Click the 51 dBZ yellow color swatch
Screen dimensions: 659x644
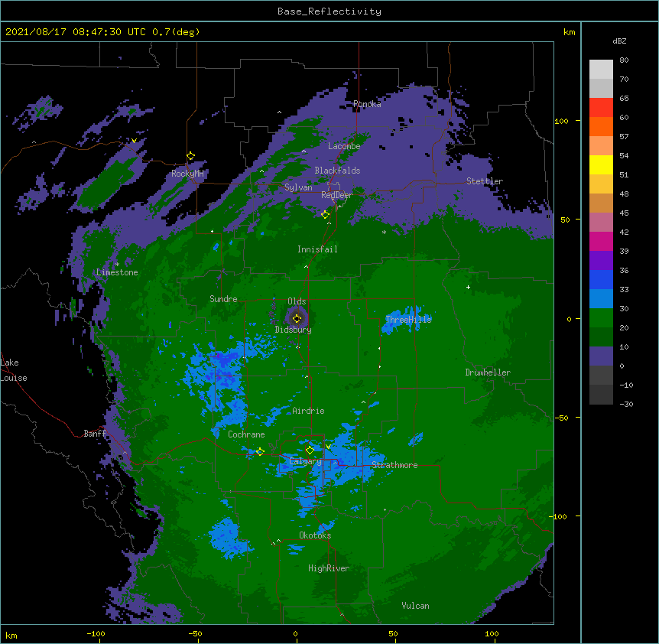pos(601,164)
